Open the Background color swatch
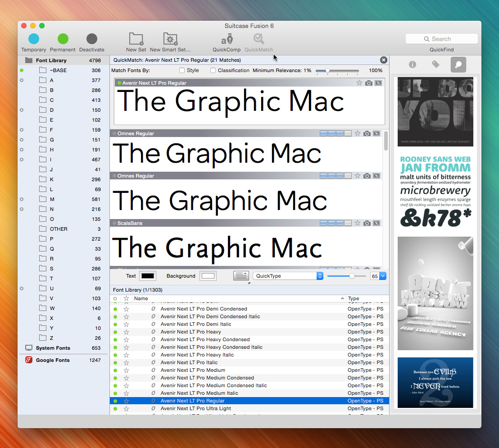The image size is (499, 448). click(x=208, y=276)
